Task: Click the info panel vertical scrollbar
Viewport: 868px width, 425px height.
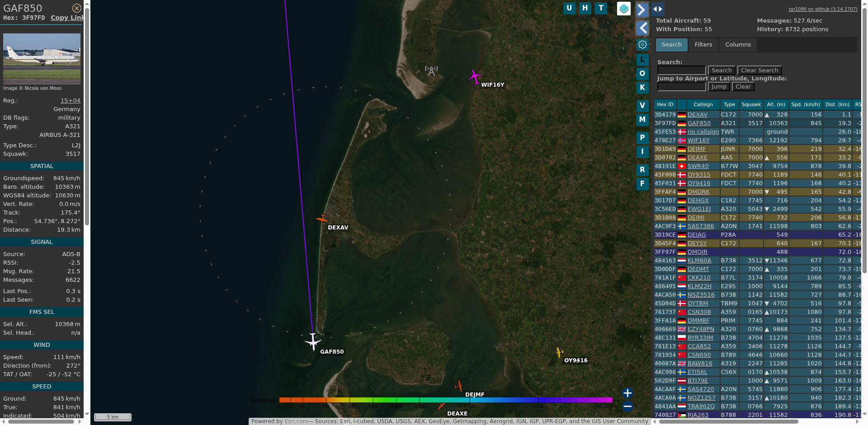Action: point(87,117)
